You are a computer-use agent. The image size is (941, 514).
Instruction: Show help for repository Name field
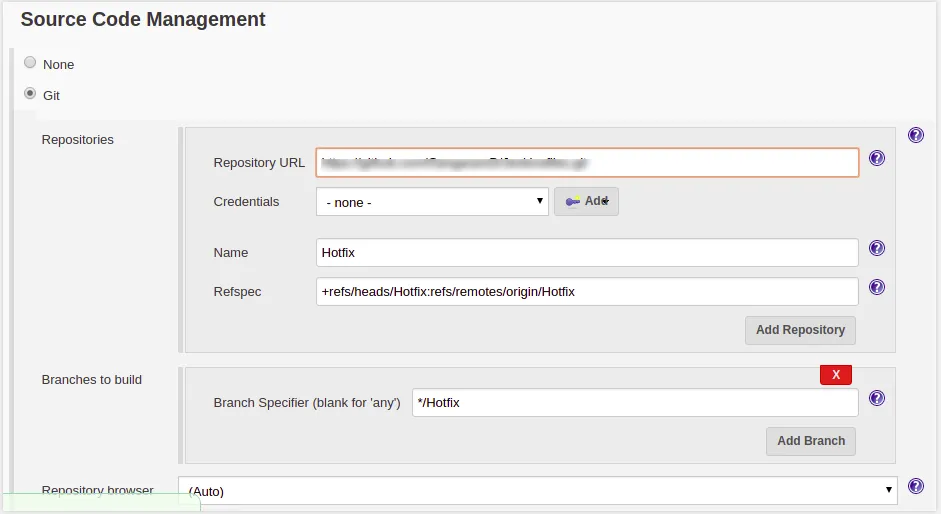click(x=877, y=248)
